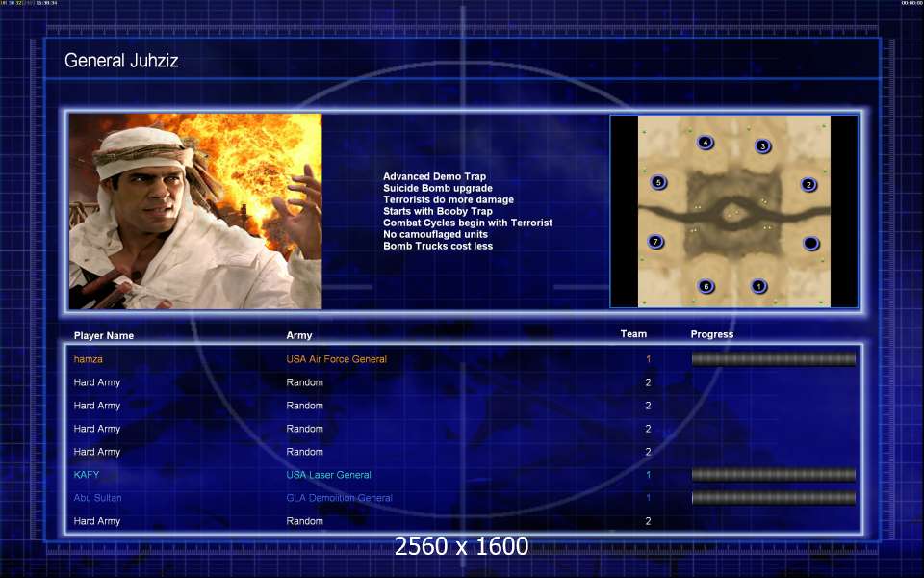This screenshot has width=924, height=578.
Task: Click the "Progress" column header
Action: coord(712,334)
